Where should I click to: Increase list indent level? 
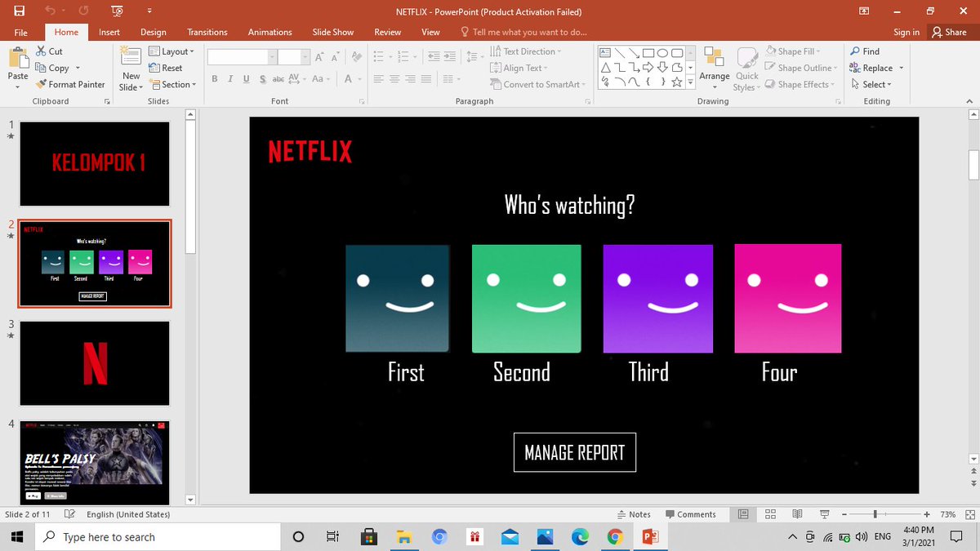(450, 57)
